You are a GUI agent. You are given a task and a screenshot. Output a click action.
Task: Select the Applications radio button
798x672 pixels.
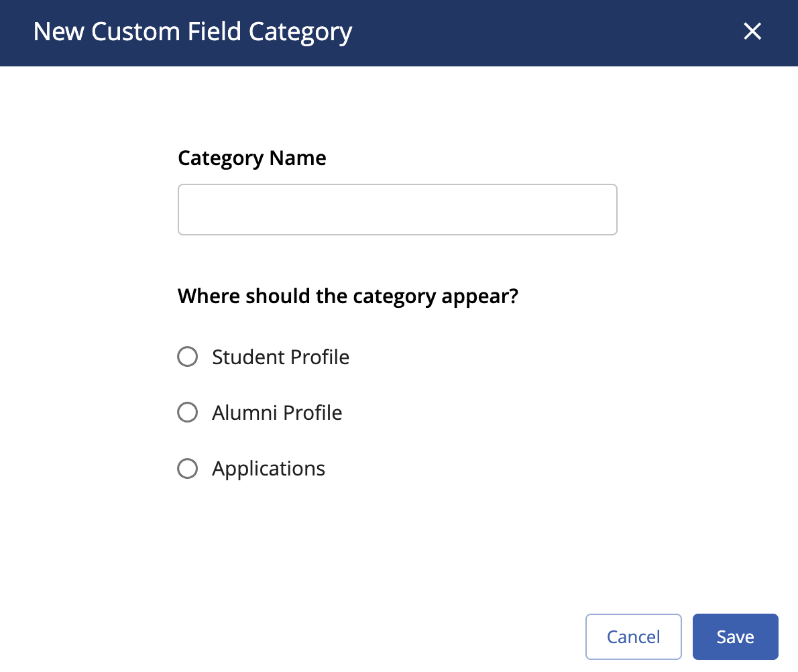tap(187, 468)
